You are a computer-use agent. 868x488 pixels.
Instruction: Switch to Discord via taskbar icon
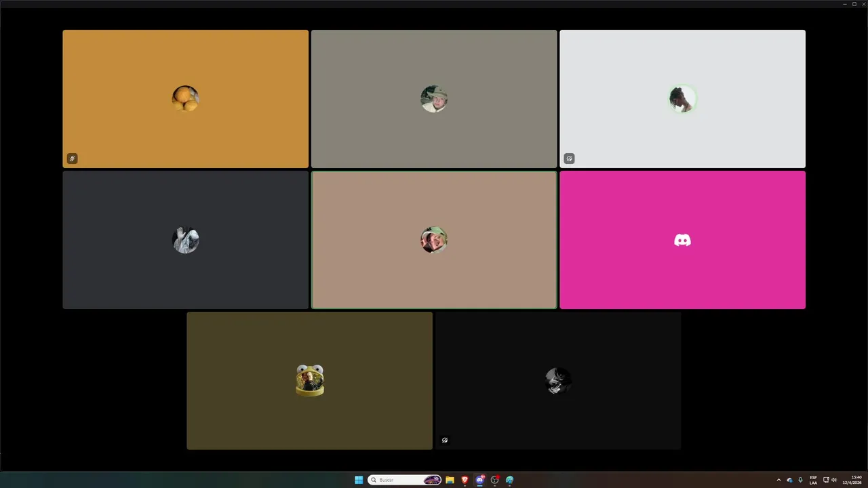coord(480,480)
